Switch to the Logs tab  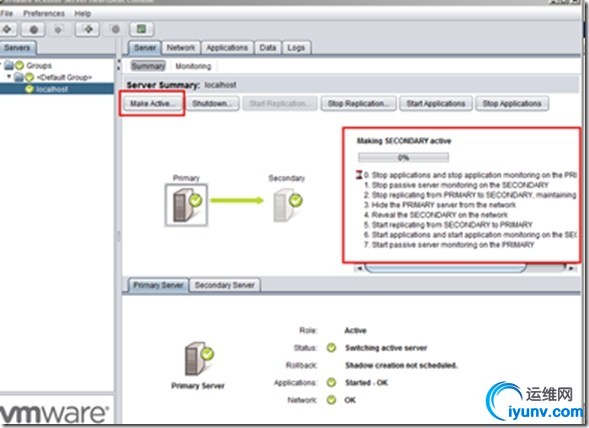296,48
